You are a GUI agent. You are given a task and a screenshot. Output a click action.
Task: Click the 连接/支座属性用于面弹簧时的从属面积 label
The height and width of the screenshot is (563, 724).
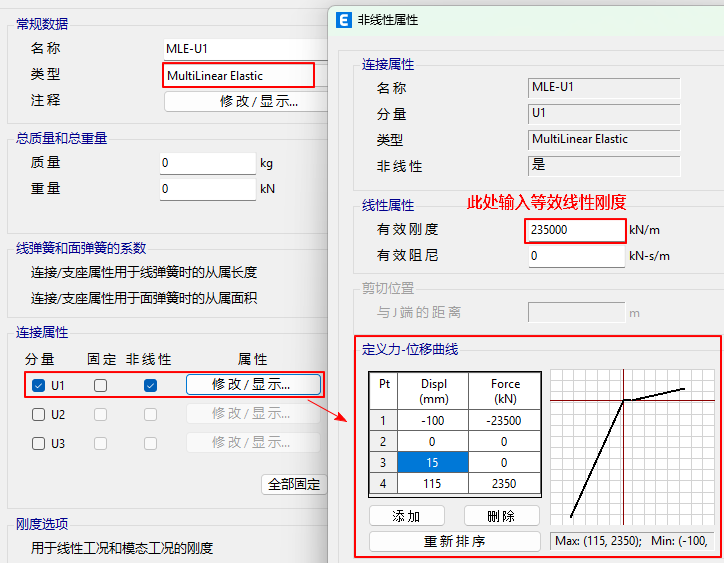(x=144, y=298)
